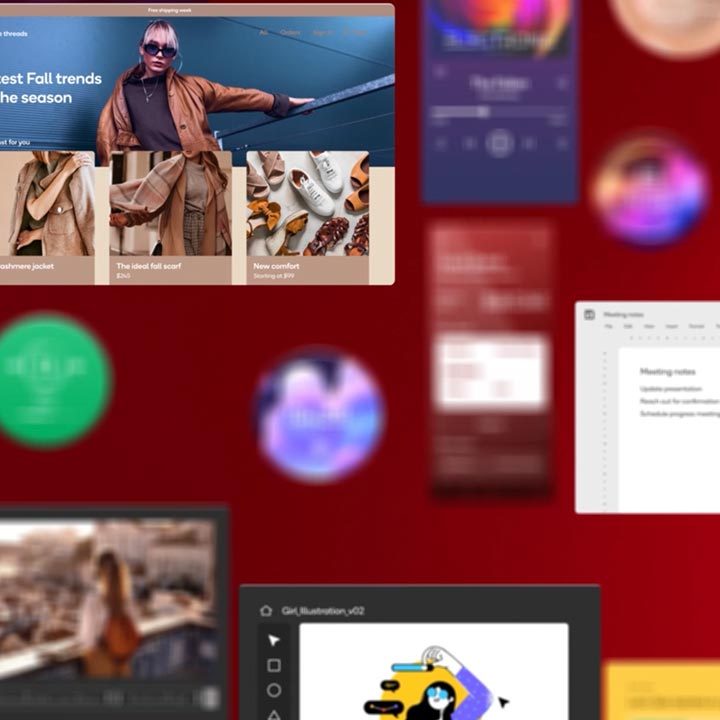The height and width of the screenshot is (720, 720).
Task: Click the pink-purple circular avatar on right
Action: tap(651, 188)
